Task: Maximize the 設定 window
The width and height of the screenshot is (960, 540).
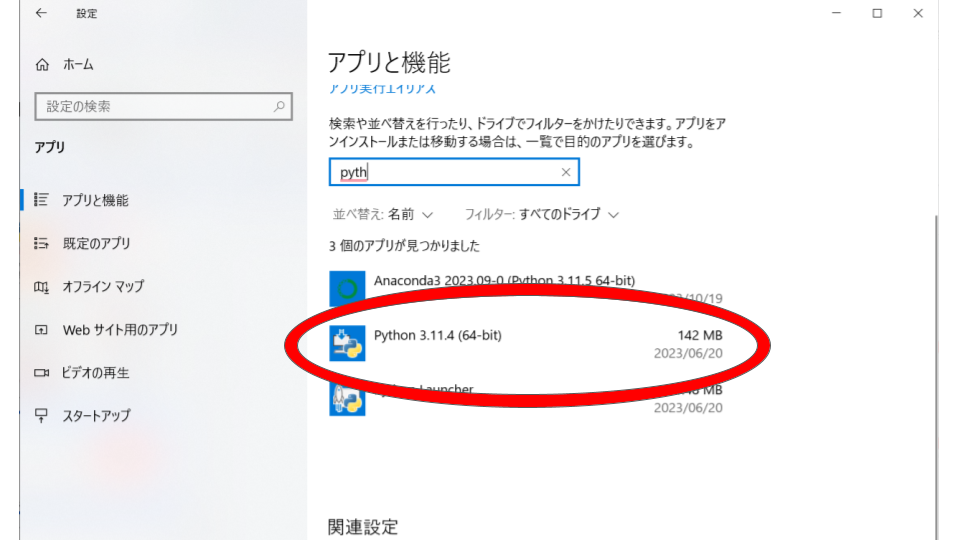Action: tap(877, 13)
